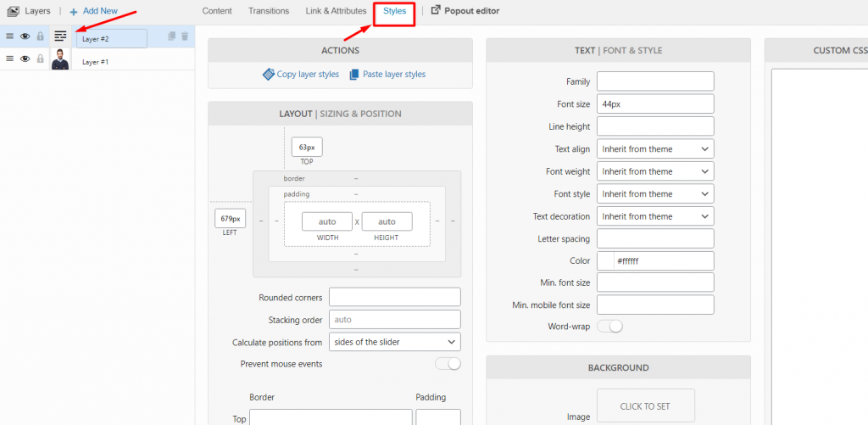Open the Content tab
Screen dimensions: 868x425
pyautogui.click(x=217, y=10)
